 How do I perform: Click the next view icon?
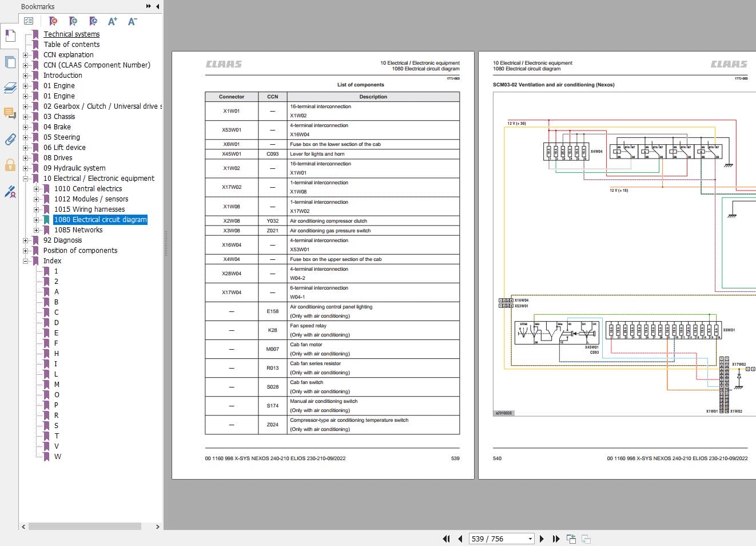point(586,539)
